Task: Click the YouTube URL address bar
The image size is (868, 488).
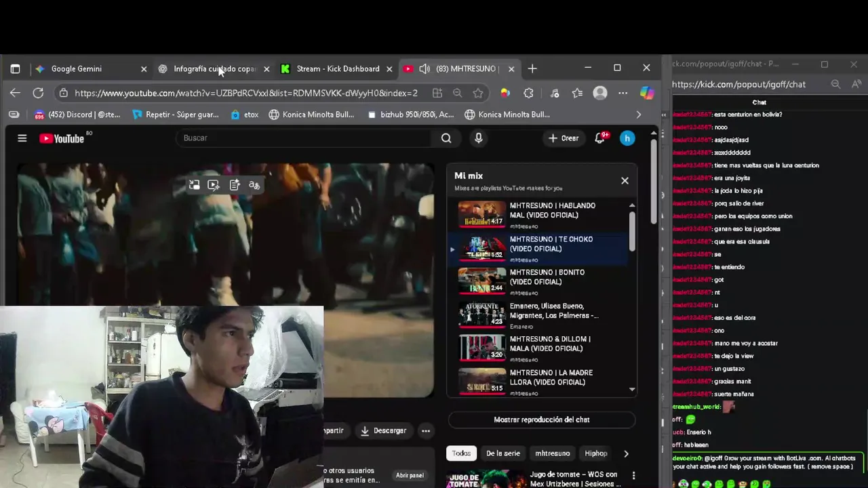Action: [x=245, y=93]
